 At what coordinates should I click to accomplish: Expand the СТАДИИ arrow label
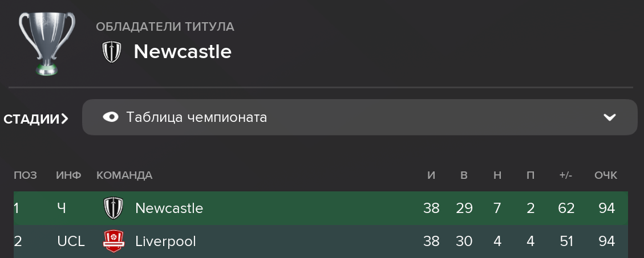[36, 119]
